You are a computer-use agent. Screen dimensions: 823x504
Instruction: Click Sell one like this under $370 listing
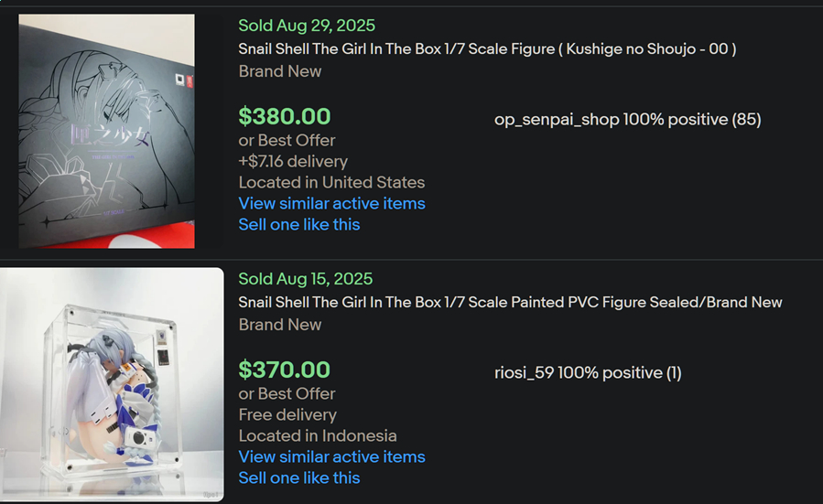298,477
